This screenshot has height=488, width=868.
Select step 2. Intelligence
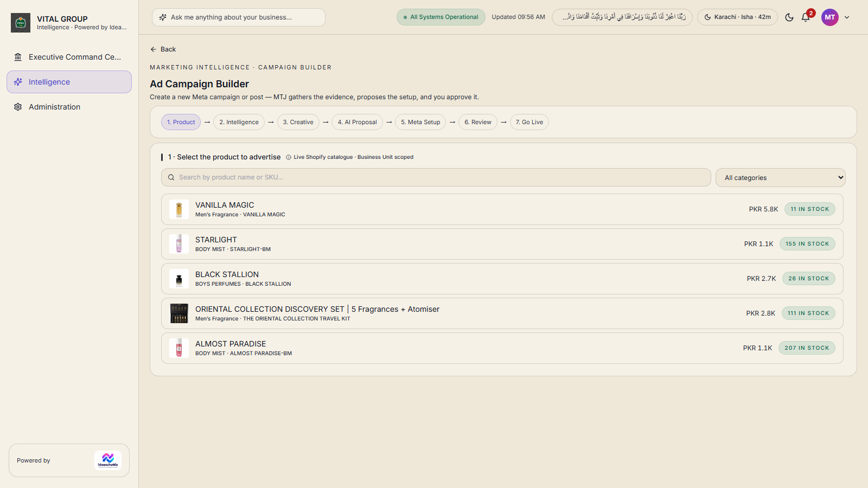[239, 122]
